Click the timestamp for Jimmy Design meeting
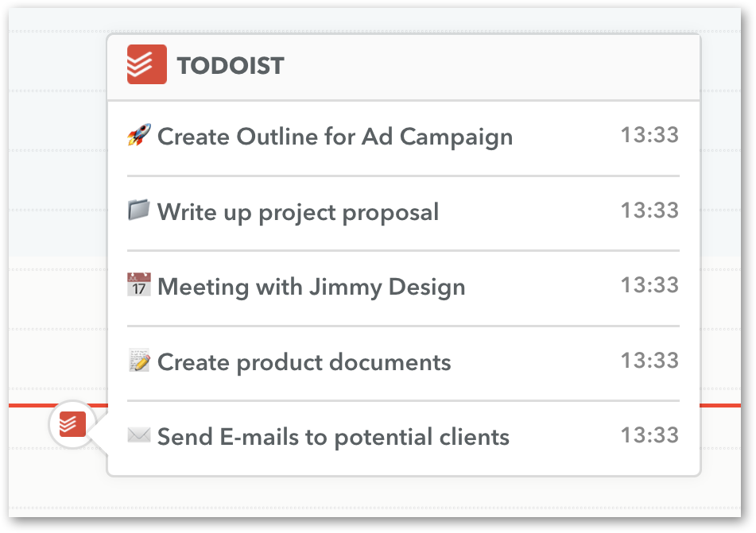Image resolution: width=756 pixels, height=533 pixels. pyautogui.click(x=652, y=284)
